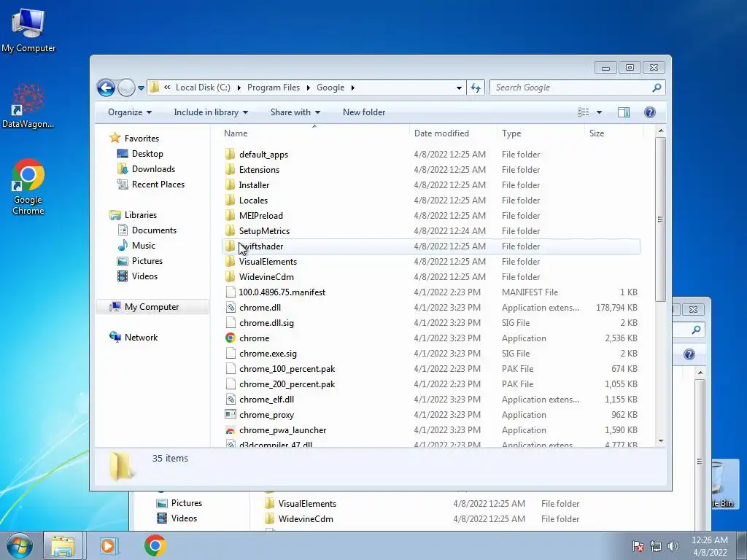Screen dimensions: 747x560
Task: Open the view options dropdown arrow
Action: pos(600,112)
